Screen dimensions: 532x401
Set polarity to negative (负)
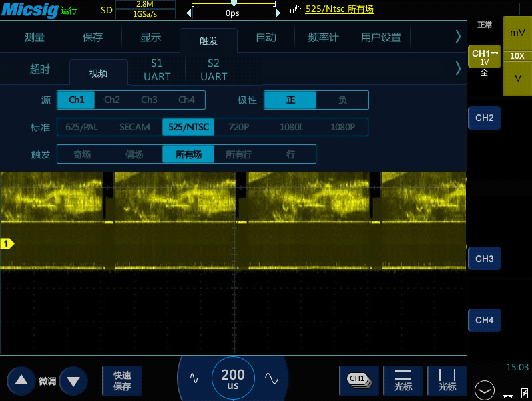tap(342, 100)
